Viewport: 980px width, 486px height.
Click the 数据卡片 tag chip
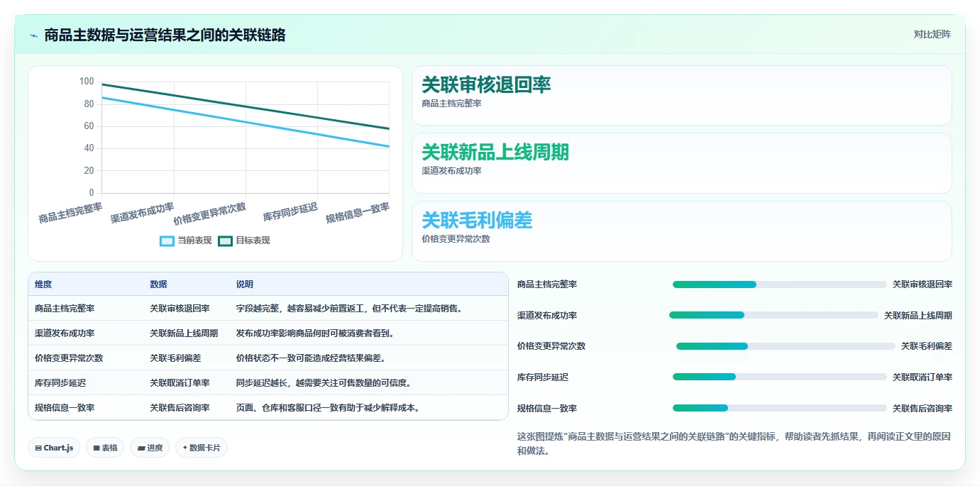tap(202, 448)
